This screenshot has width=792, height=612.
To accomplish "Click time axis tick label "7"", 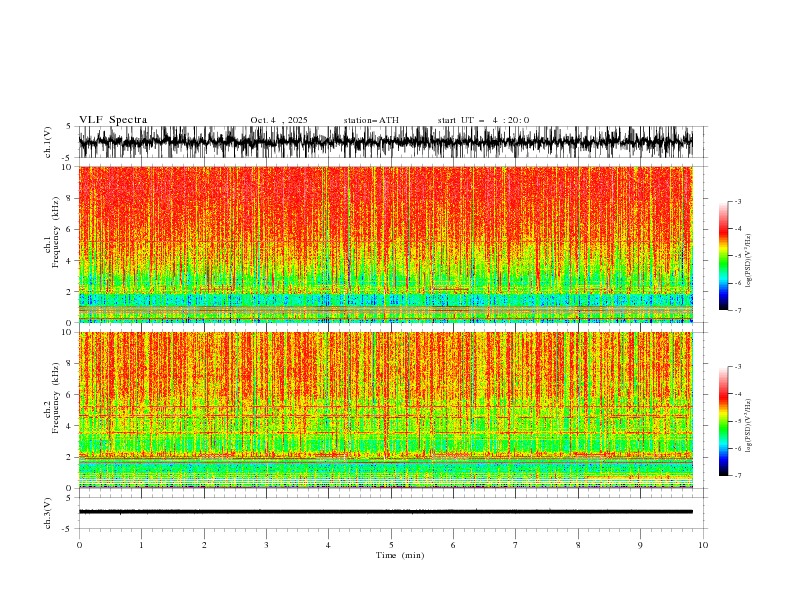I will pyautogui.click(x=516, y=545).
